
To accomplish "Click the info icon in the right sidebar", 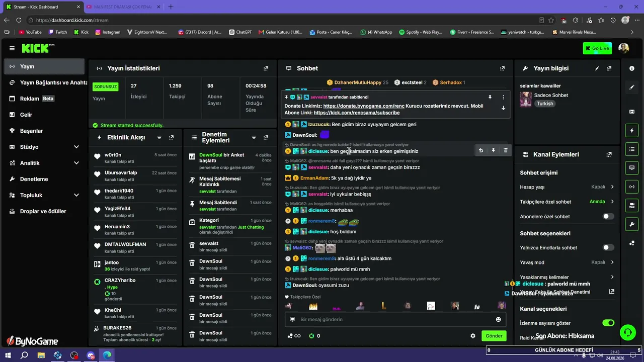I will click(632, 68).
